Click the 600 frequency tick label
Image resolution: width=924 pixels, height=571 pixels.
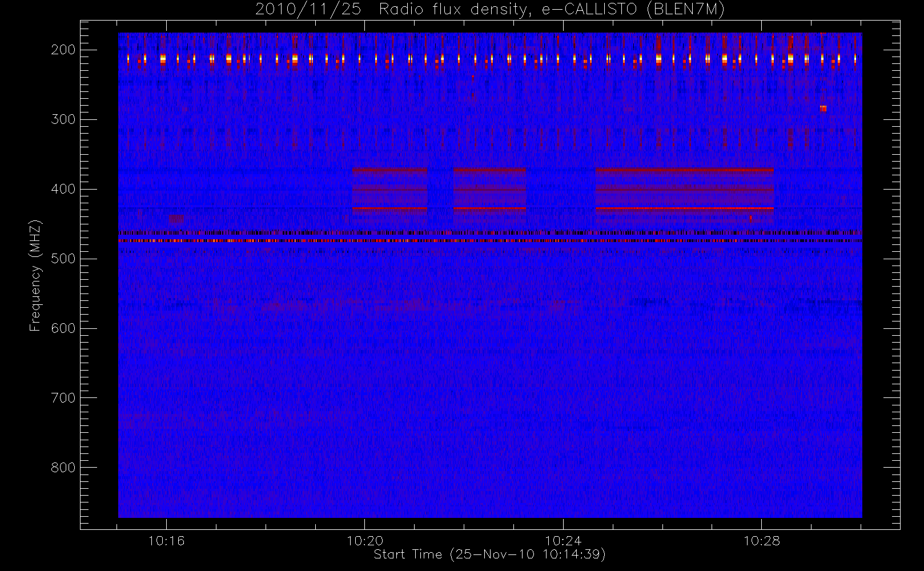[63, 328]
